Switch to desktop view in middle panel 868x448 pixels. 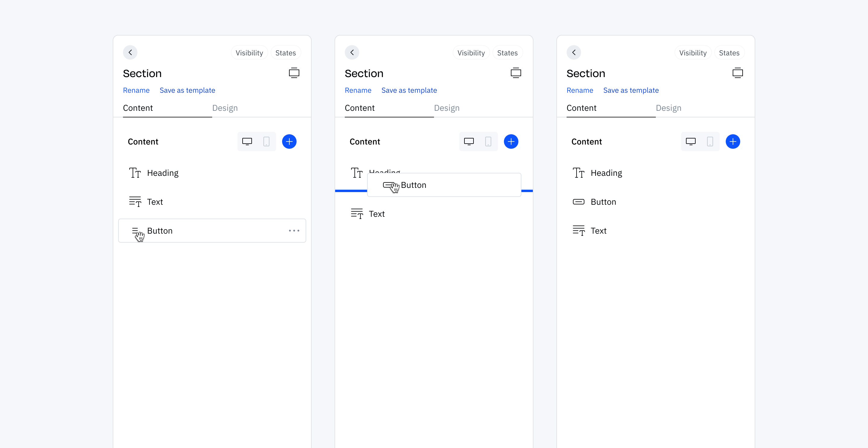pos(469,142)
